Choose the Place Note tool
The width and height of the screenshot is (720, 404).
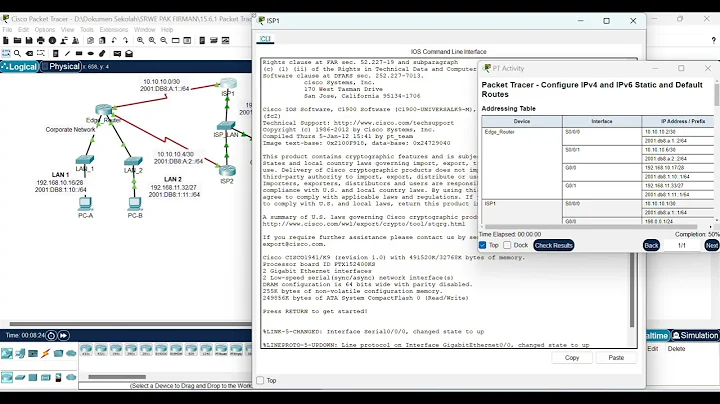tap(56, 53)
